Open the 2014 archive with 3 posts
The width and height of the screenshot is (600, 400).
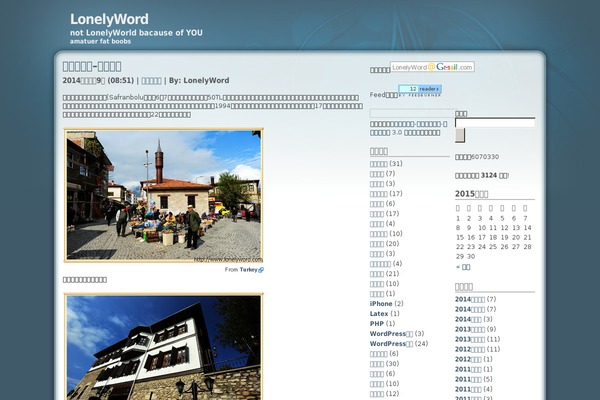click(x=468, y=319)
